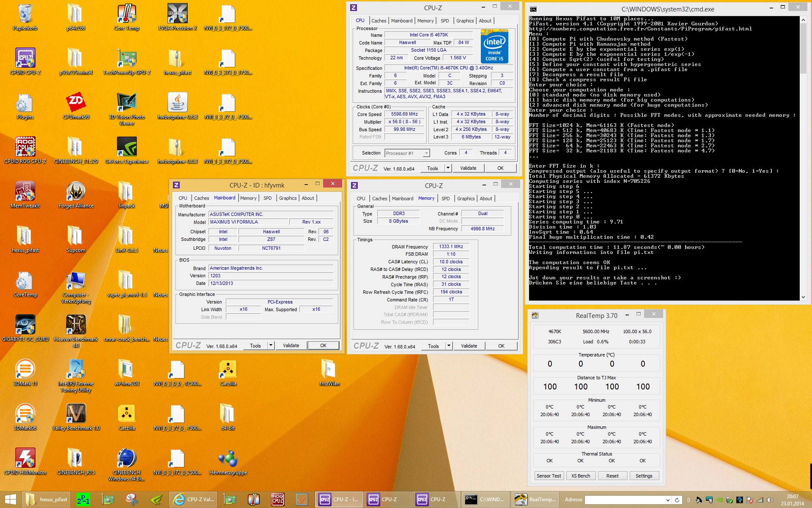Open the CPU tab in the CPU-Z hfyvmk window

pos(183,198)
